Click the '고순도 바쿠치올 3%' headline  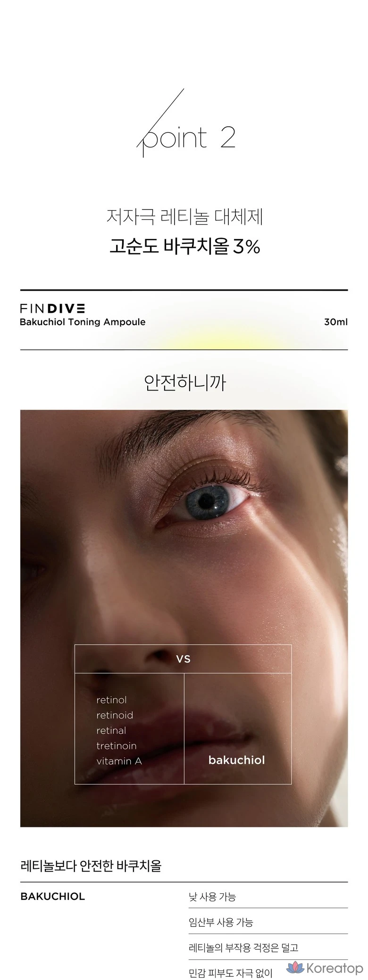click(184, 246)
